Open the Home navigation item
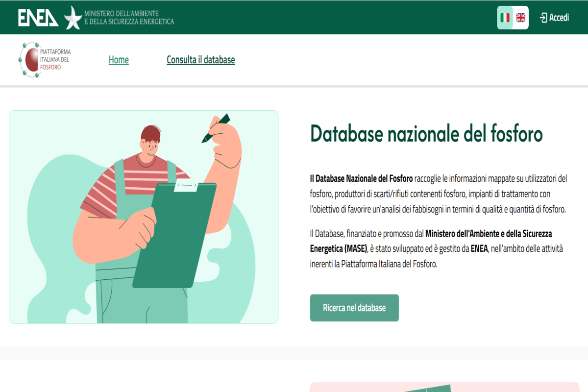This screenshot has width=588, height=392. coord(119,60)
